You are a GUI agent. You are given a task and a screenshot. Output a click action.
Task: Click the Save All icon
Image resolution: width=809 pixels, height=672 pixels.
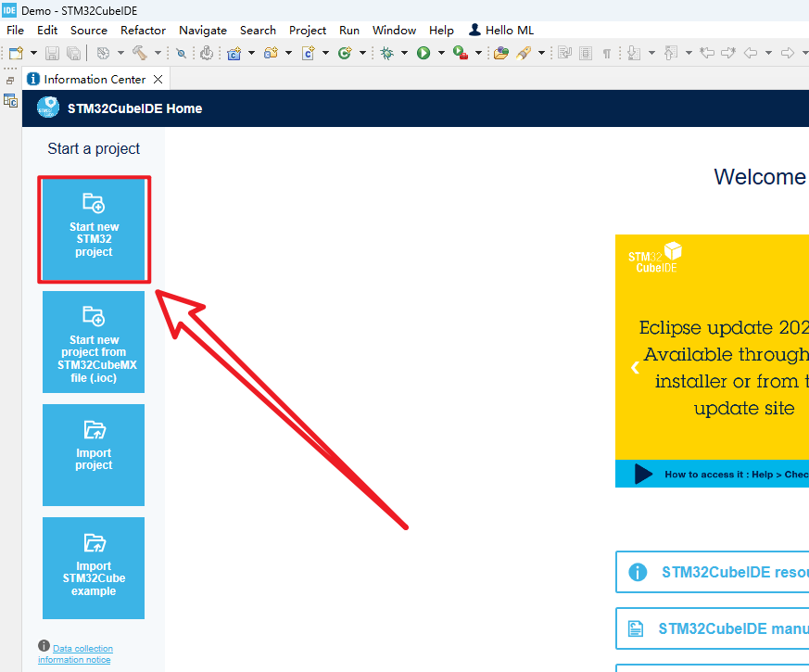(x=74, y=53)
